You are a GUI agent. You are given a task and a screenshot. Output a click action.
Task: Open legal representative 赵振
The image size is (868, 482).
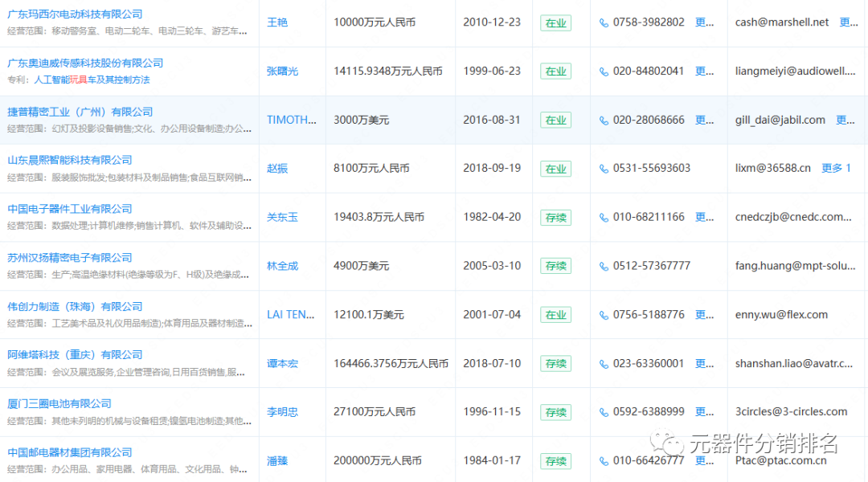[277, 168]
